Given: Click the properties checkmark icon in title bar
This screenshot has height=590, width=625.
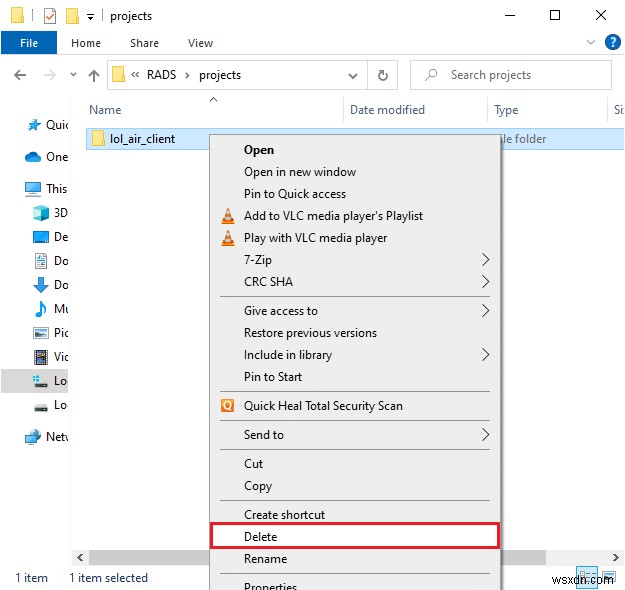Looking at the screenshot, I should 50,16.
